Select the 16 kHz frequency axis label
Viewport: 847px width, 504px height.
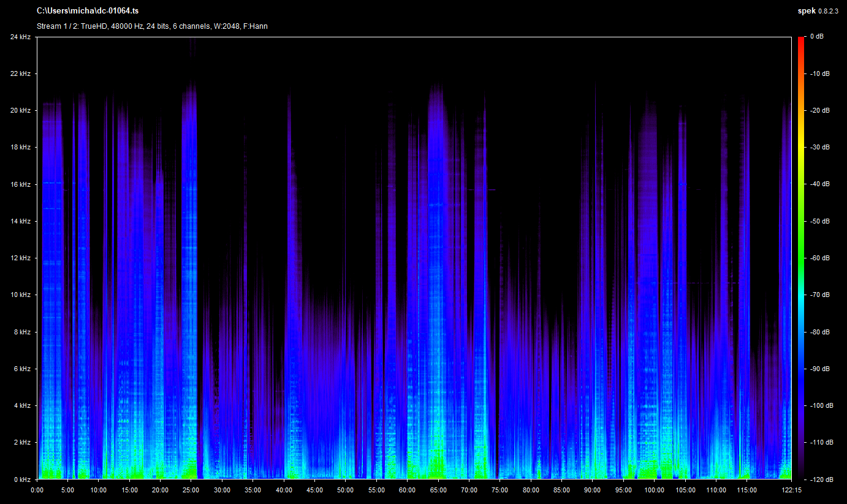click(x=20, y=184)
